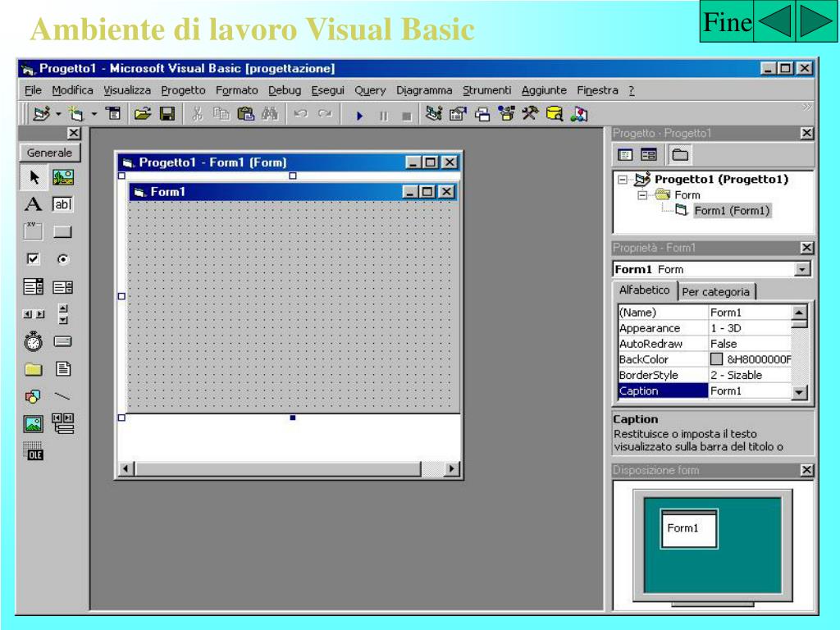Click the Start (run) toolbar arrow

coord(359,115)
